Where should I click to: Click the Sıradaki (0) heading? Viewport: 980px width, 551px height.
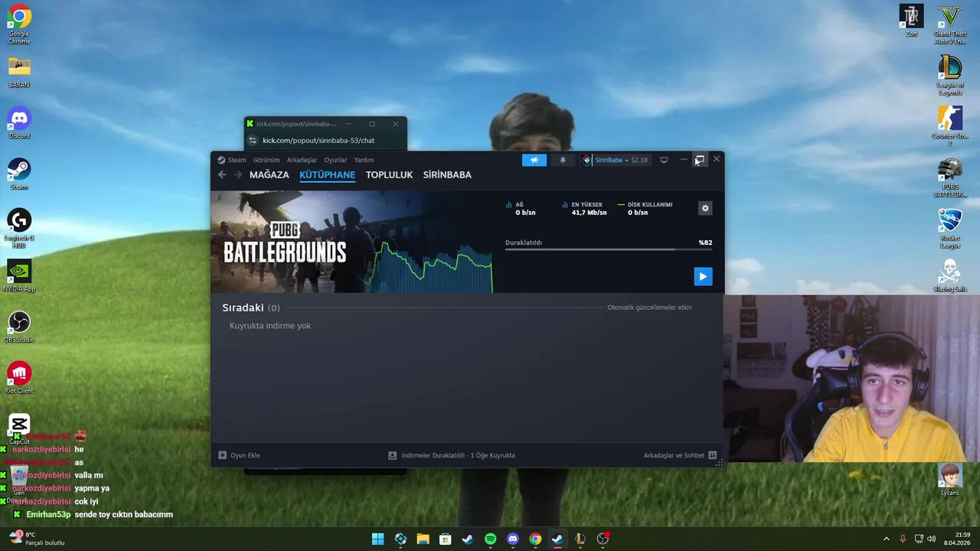[251, 308]
